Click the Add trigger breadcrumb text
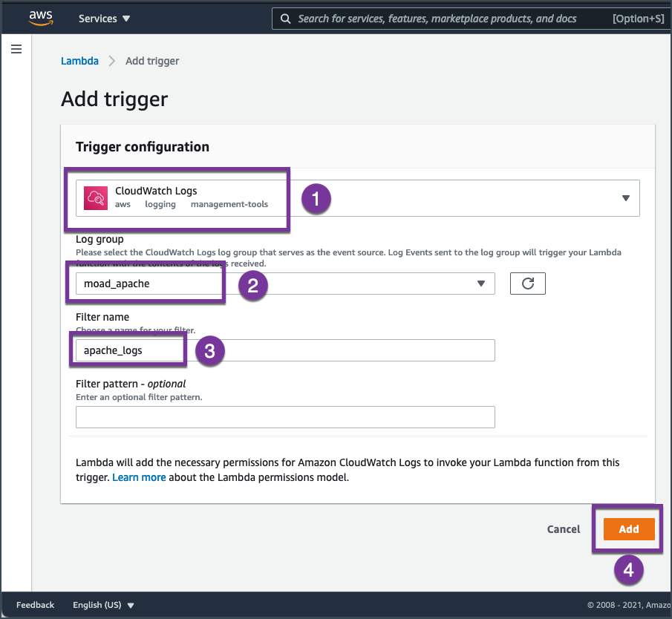Image resolution: width=672 pixels, height=619 pixels. pos(152,61)
